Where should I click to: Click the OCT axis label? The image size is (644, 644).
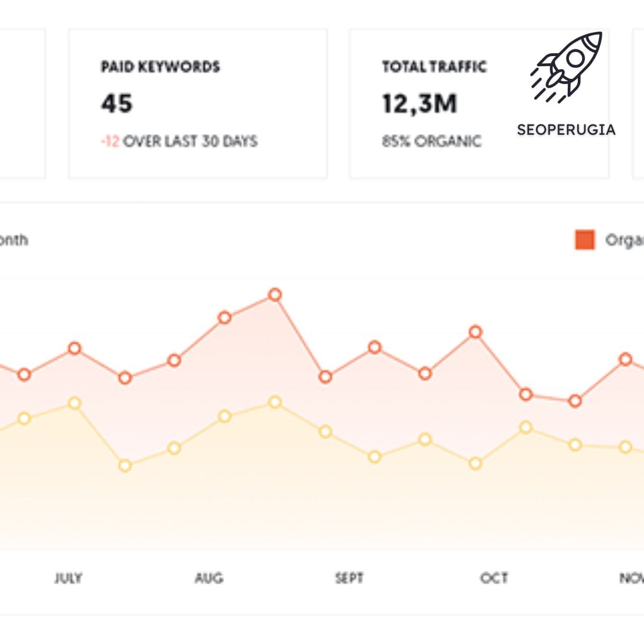(494, 578)
